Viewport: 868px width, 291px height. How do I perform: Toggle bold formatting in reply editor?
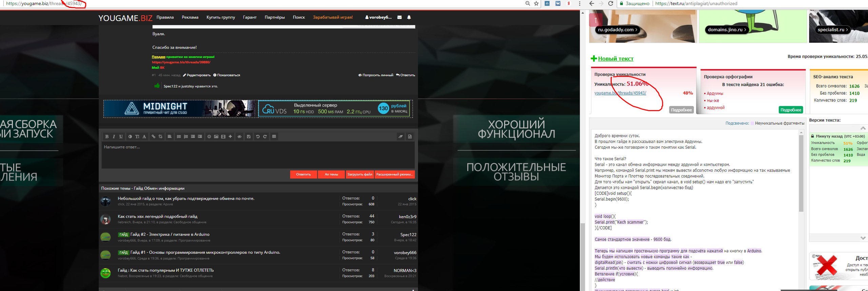point(107,137)
